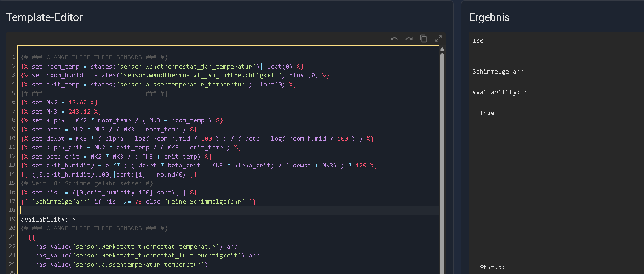Click the 'Template-Editor' heading
Viewport: 644px width, 274px height.
(x=45, y=17)
